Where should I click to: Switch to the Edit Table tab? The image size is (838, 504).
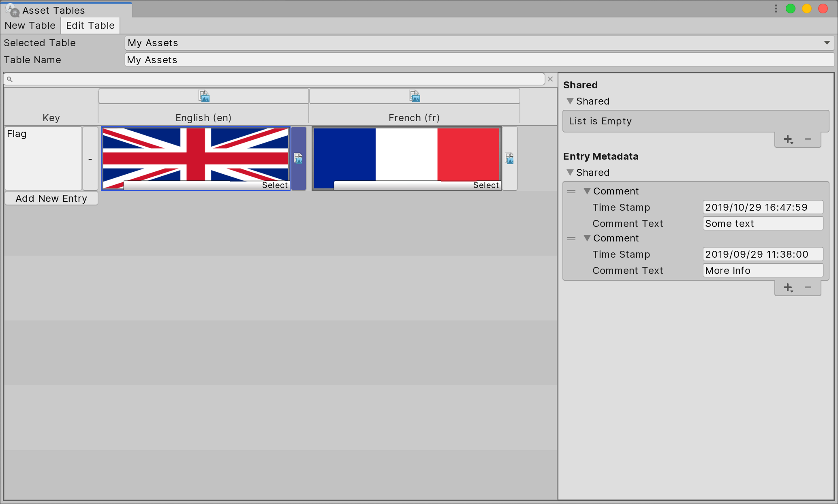point(90,25)
